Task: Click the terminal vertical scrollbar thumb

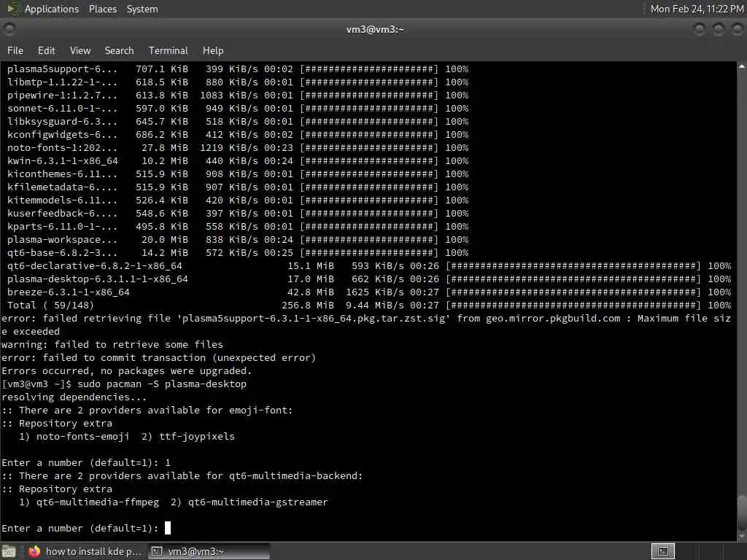Action: (742, 512)
